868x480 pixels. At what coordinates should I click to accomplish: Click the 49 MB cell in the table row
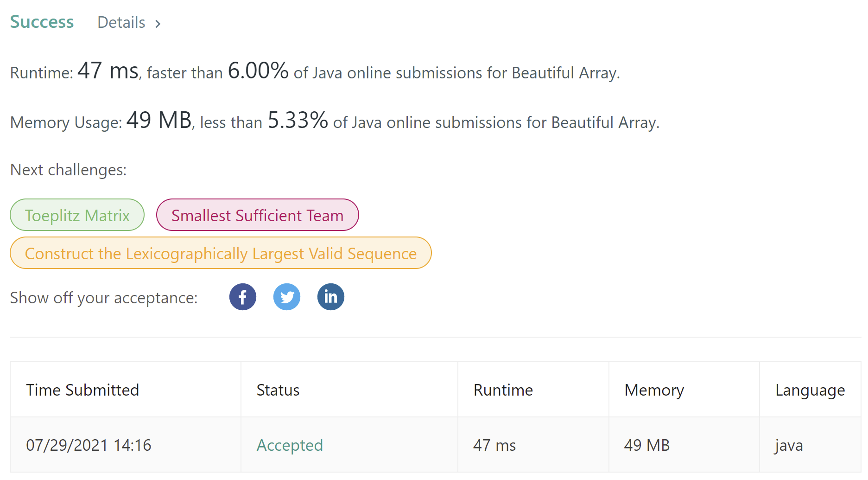click(647, 445)
